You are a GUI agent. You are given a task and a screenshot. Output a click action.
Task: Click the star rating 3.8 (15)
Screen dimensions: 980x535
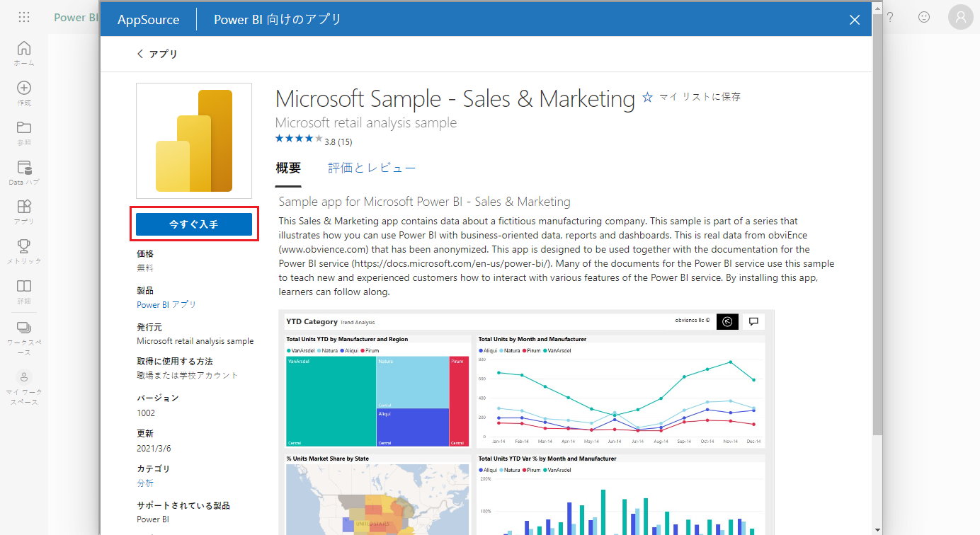(x=314, y=140)
